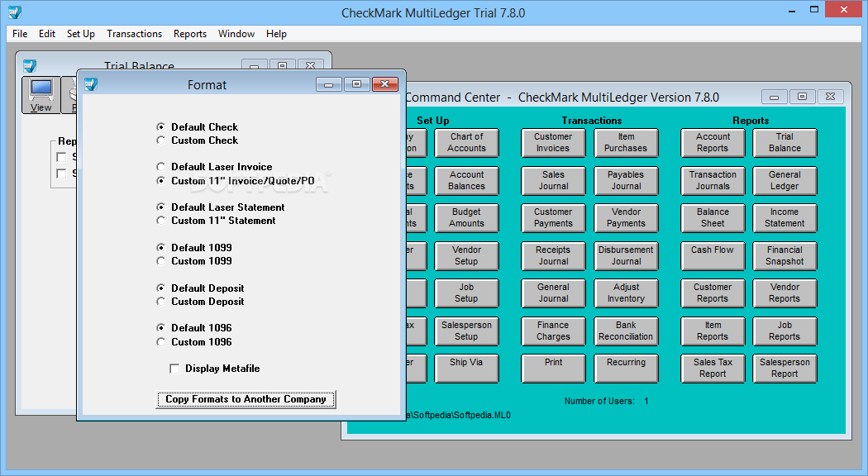Screen dimensions: 868x476
Task: Click the Print button in Transactions
Action: 553,369
